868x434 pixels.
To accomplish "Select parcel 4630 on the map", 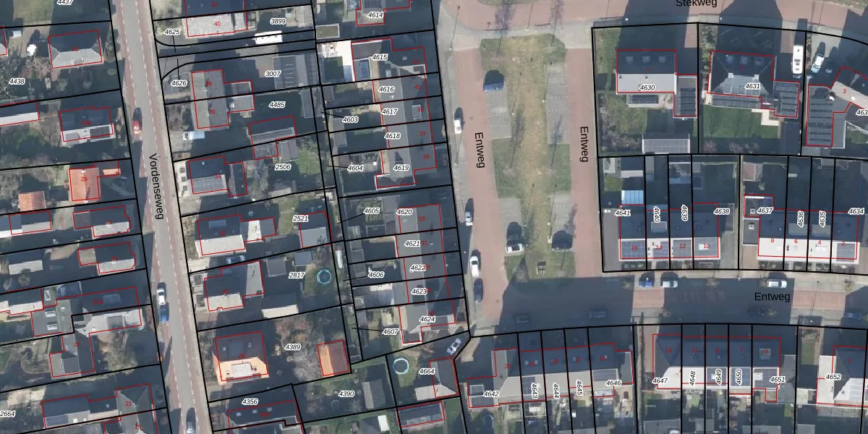I will [x=647, y=88].
